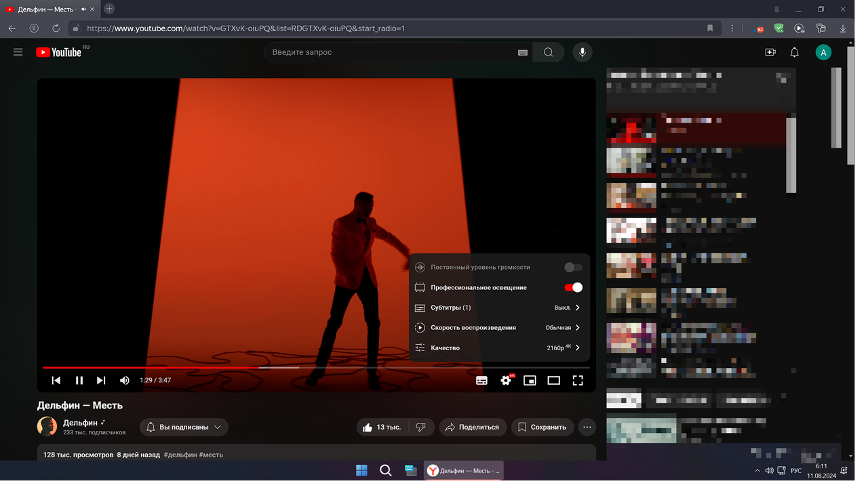Disable the Профессиональное освещение switch
This screenshot has width=868, height=498.
point(574,287)
